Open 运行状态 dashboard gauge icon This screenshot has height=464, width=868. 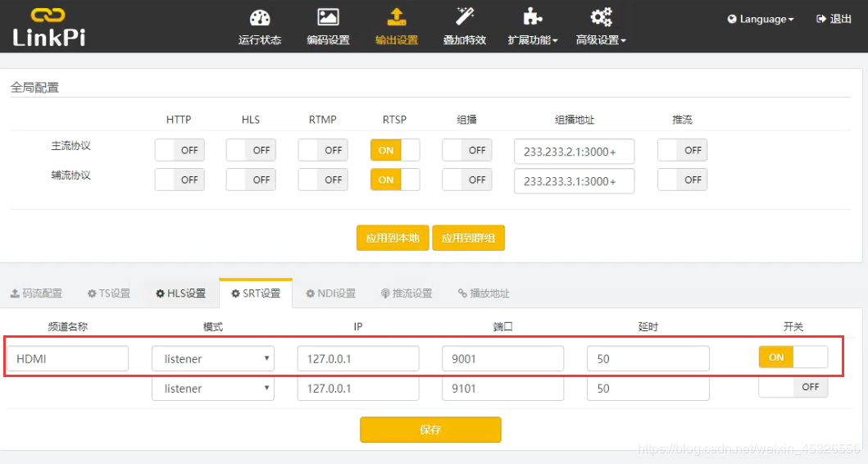pos(260,18)
